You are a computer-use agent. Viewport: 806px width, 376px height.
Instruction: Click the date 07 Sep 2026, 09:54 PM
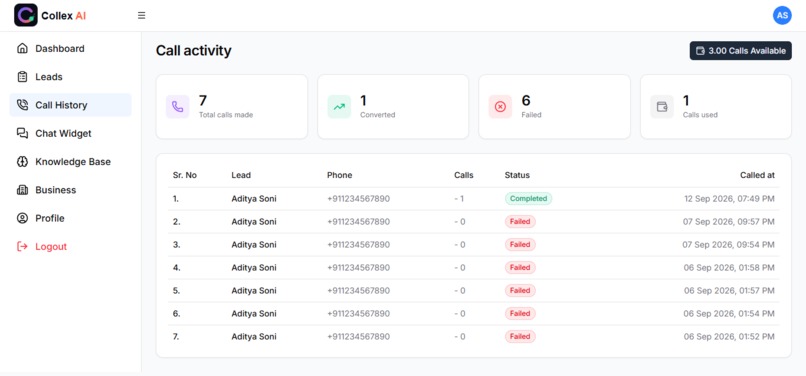728,245
